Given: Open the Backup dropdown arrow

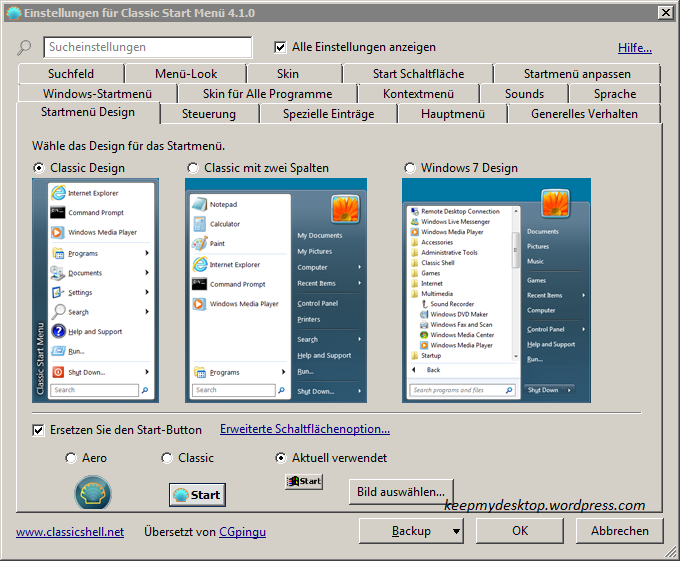Looking at the screenshot, I should (456, 531).
